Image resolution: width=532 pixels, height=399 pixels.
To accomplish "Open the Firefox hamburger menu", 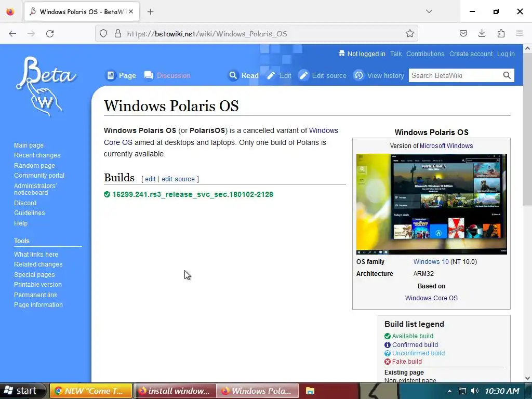I will pyautogui.click(x=520, y=34).
